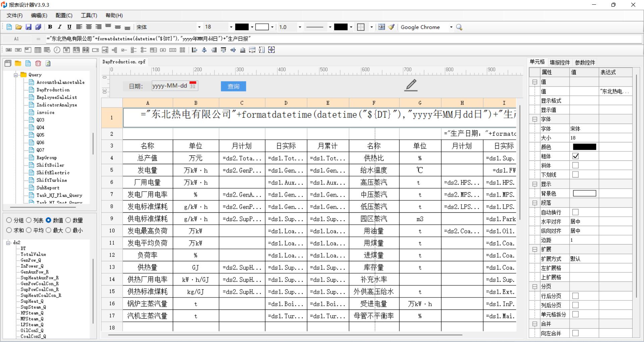Align text right with toolbar icon
644x342 pixels.
click(x=99, y=27)
